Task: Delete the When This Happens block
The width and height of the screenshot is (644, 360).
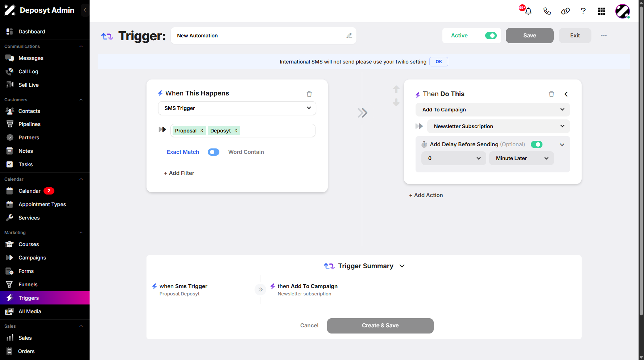Action: click(x=309, y=94)
